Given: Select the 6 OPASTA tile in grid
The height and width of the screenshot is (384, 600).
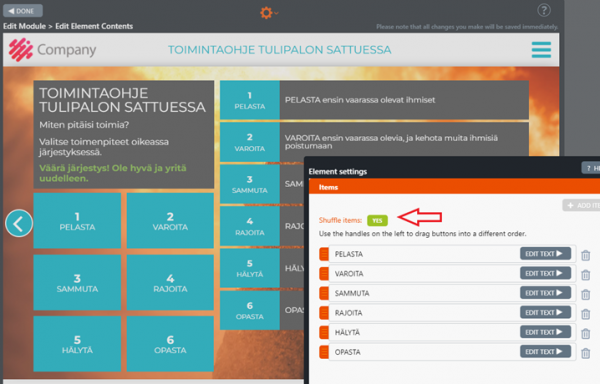Looking at the screenshot, I should pyautogui.click(x=170, y=343).
